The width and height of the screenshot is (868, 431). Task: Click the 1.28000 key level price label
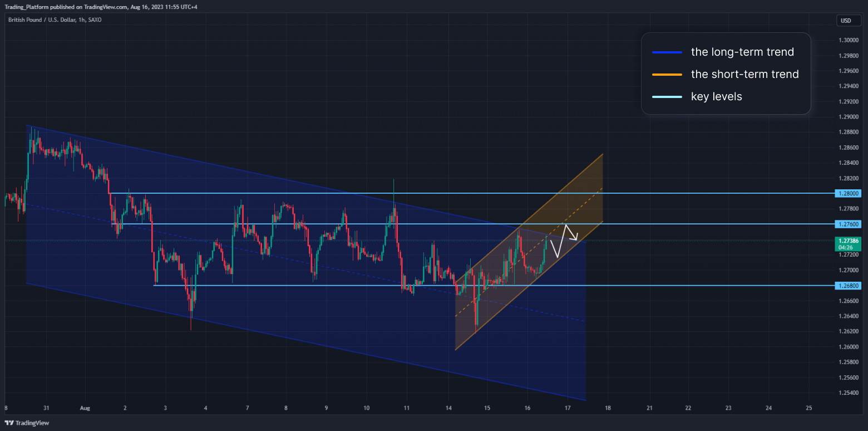tap(849, 193)
